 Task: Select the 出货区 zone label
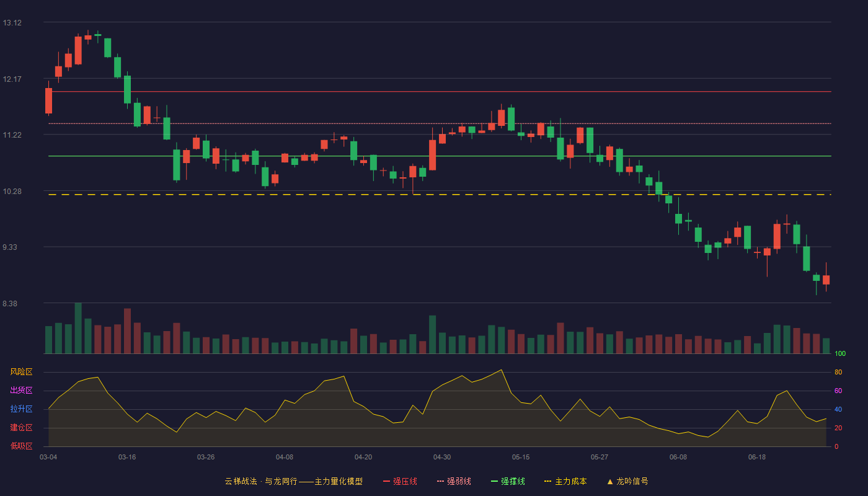pos(21,391)
